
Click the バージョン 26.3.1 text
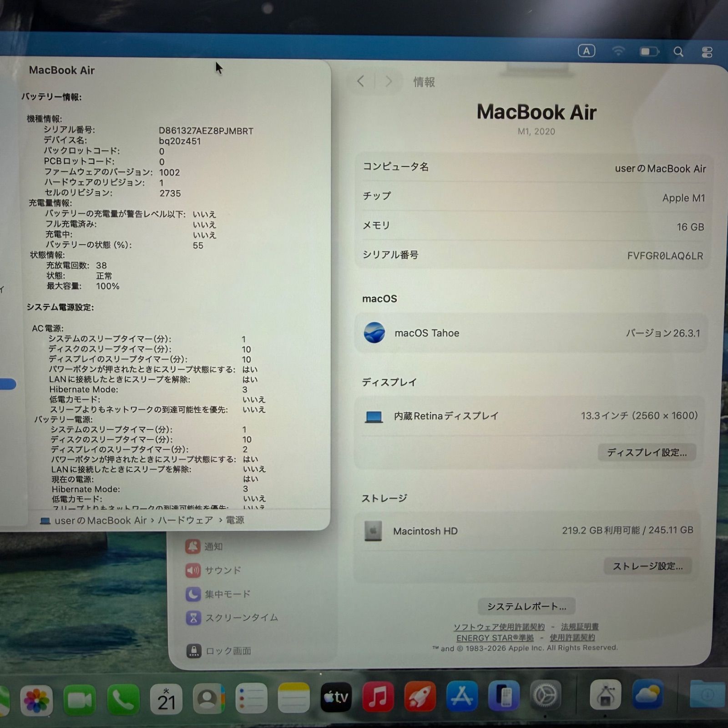[663, 333]
